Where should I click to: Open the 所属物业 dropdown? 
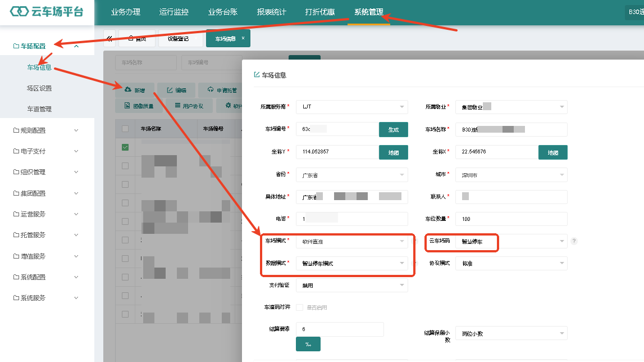pos(511,107)
